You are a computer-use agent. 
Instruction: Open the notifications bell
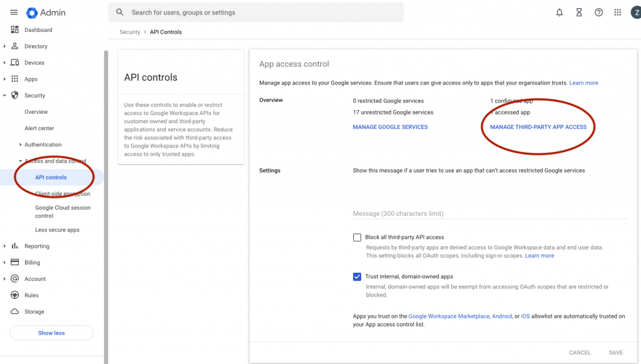[559, 13]
